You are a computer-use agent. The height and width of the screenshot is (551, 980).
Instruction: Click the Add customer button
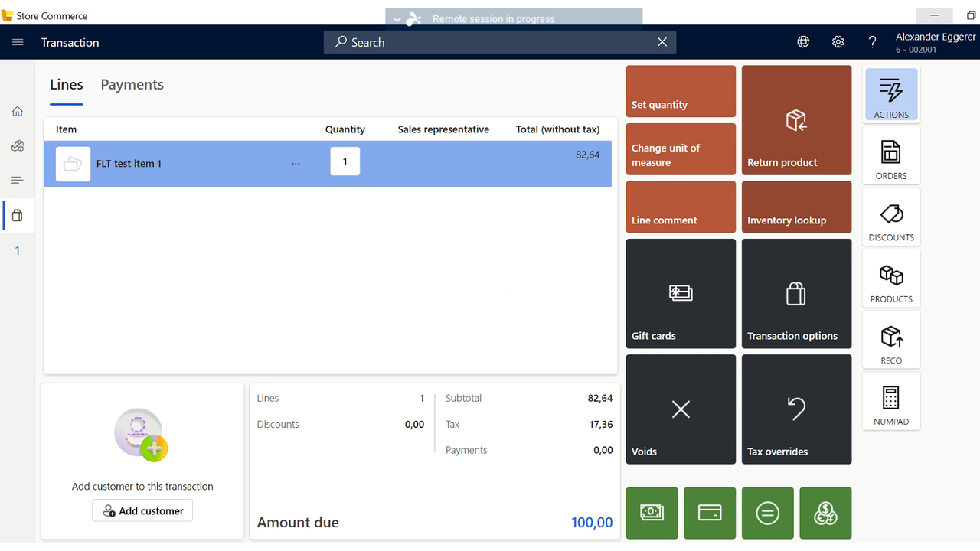click(142, 510)
